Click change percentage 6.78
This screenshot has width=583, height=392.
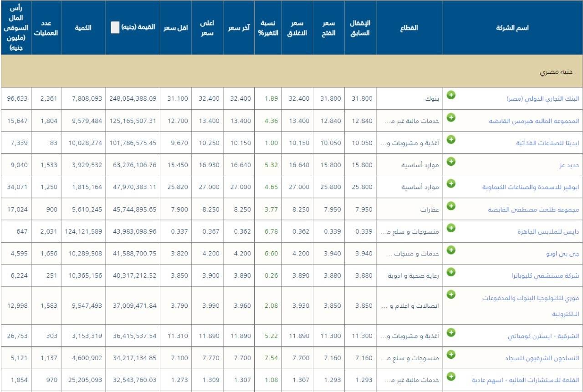point(271,232)
